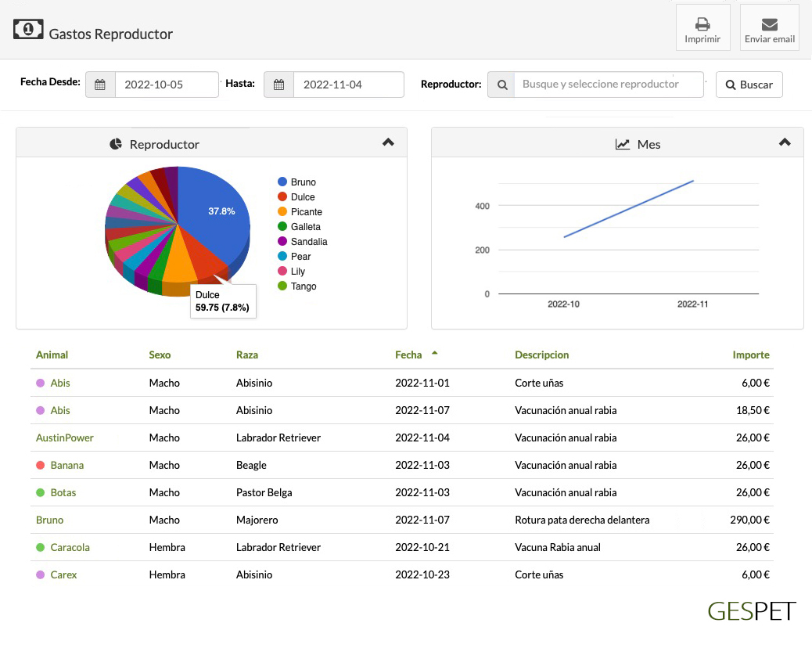Click the Bruno blue legend swatch
The image size is (812, 659).
click(282, 182)
